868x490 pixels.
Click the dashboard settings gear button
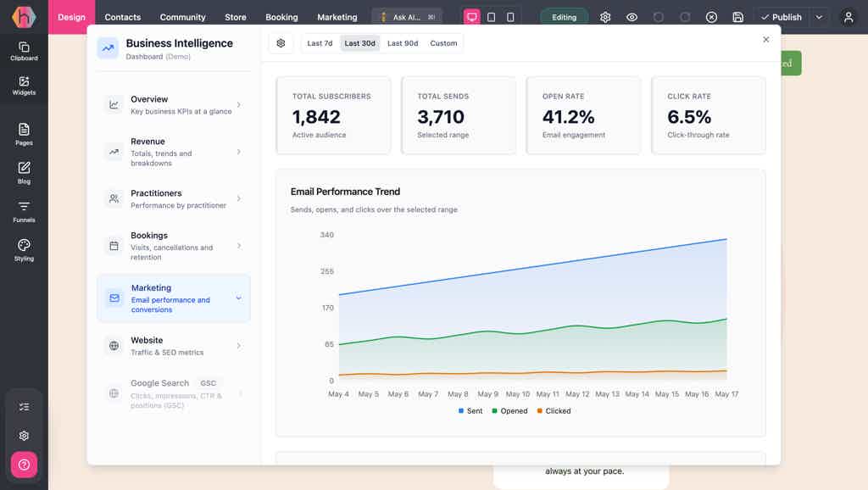point(281,43)
